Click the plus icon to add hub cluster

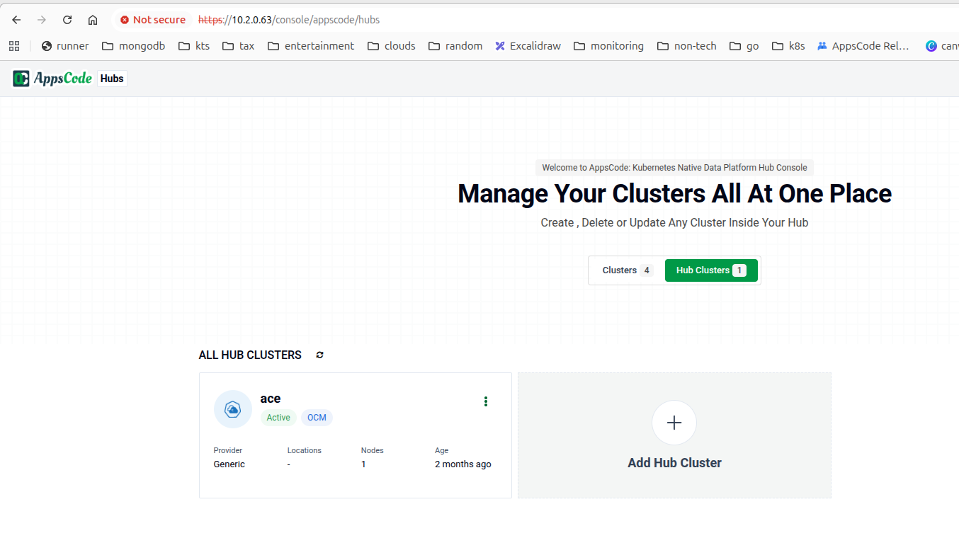(x=674, y=423)
